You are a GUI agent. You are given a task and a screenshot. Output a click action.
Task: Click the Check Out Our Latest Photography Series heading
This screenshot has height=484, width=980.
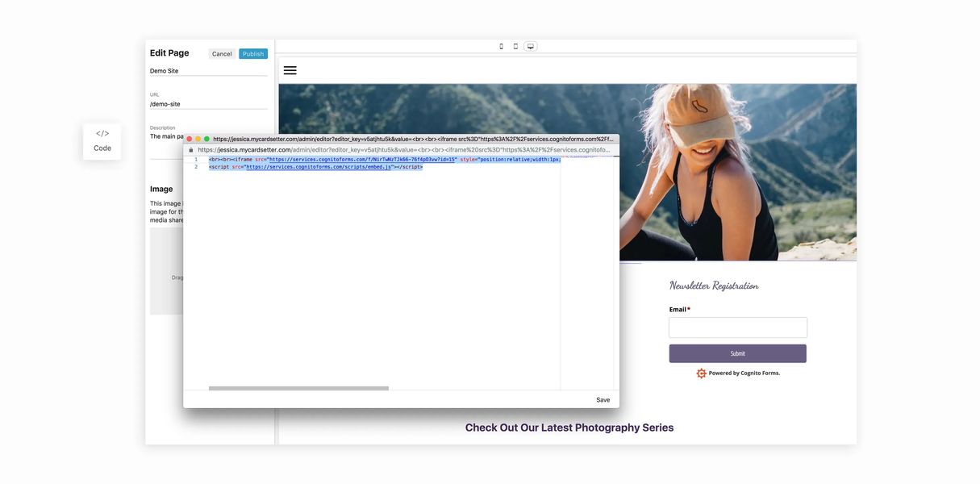[569, 428]
